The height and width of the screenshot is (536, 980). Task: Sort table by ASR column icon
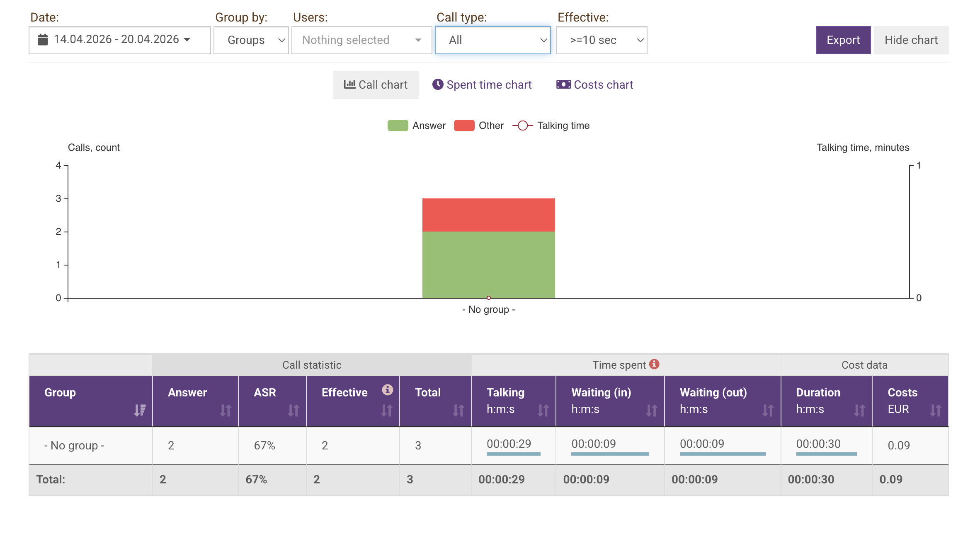coord(294,410)
